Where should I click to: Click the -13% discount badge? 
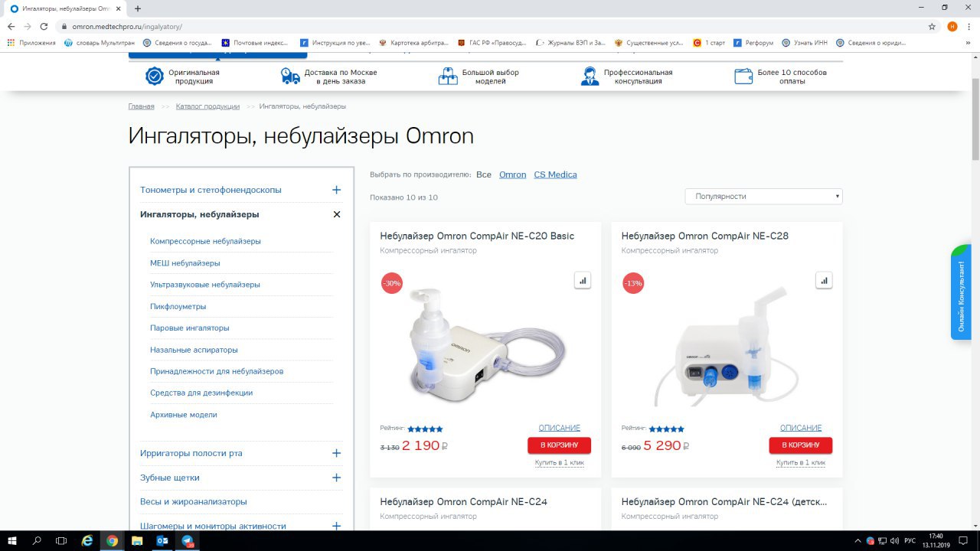[x=633, y=282]
